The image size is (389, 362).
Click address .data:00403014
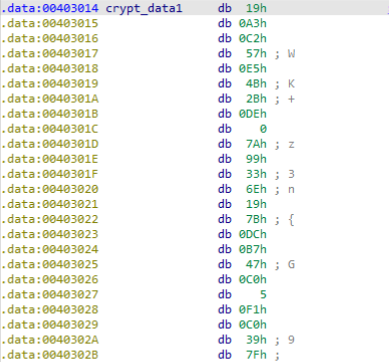[50, 8]
